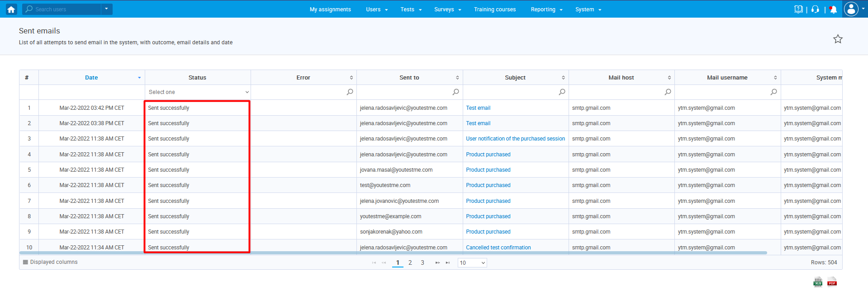The image size is (868, 300).
Task: Open the Status filter Select one dropdown
Action: pyautogui.click(x=198, y=92)
